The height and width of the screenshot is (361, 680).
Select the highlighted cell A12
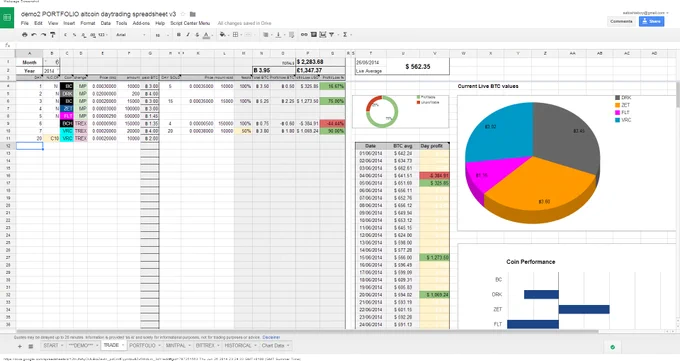click(29, 146)
